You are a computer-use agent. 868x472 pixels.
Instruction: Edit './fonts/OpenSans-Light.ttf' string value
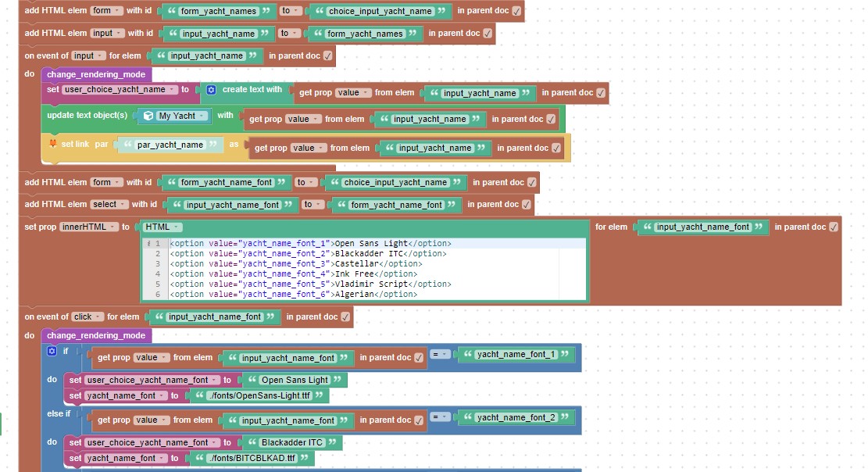point(259,395)
